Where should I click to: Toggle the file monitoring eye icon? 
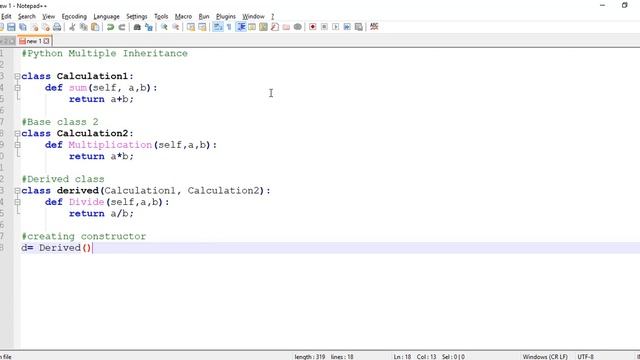tap(298, 27)
